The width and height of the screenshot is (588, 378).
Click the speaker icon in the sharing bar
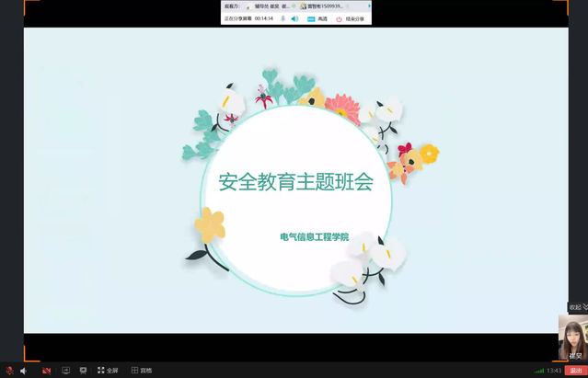[294, 18]
